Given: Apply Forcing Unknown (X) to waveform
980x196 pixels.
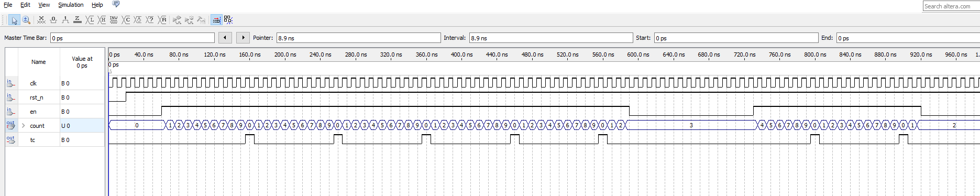Looking at the screenshot, I should [41, 20].
